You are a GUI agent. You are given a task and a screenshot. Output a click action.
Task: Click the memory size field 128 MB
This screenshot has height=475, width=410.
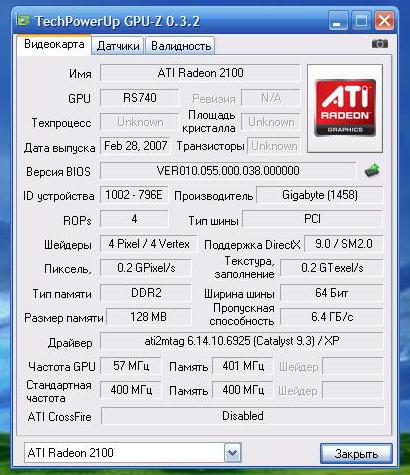point(148,317)
